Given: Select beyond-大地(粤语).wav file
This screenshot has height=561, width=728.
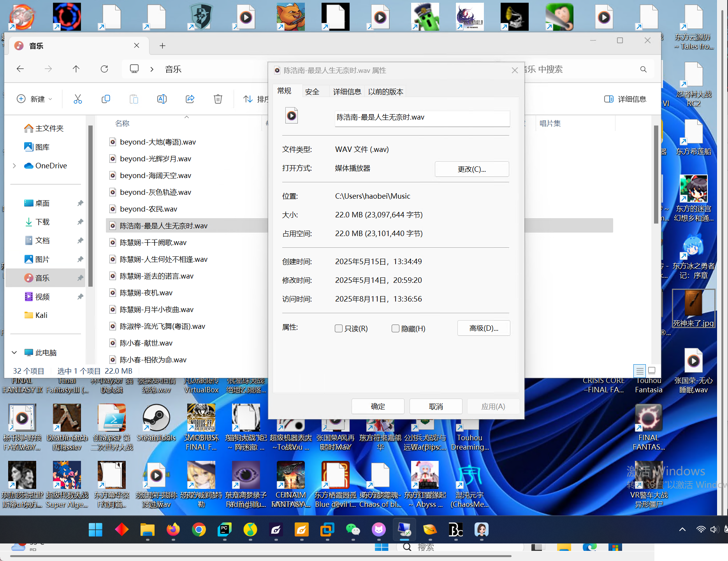Looking at the screenshot, I should pos(158,142).
